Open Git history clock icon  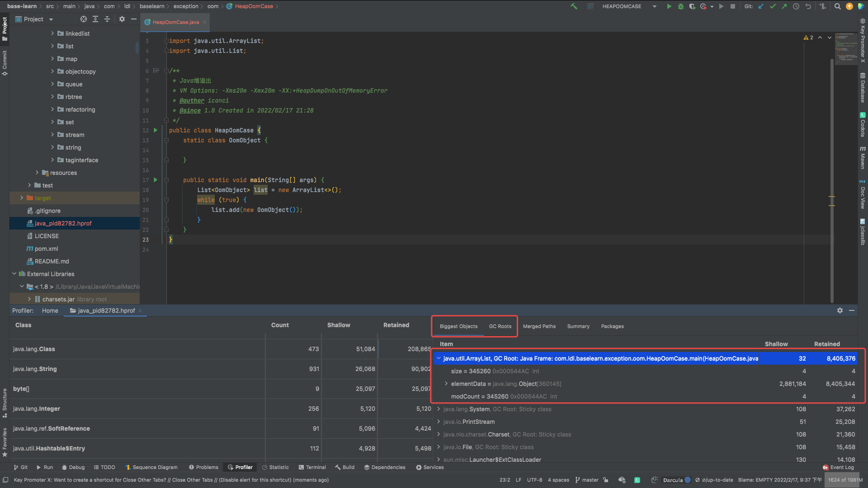tap(796, 6)
